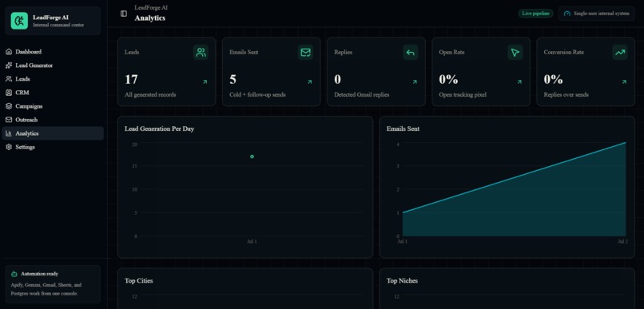Click the teal line in Emails Sent chart

[x=515, y=178]
